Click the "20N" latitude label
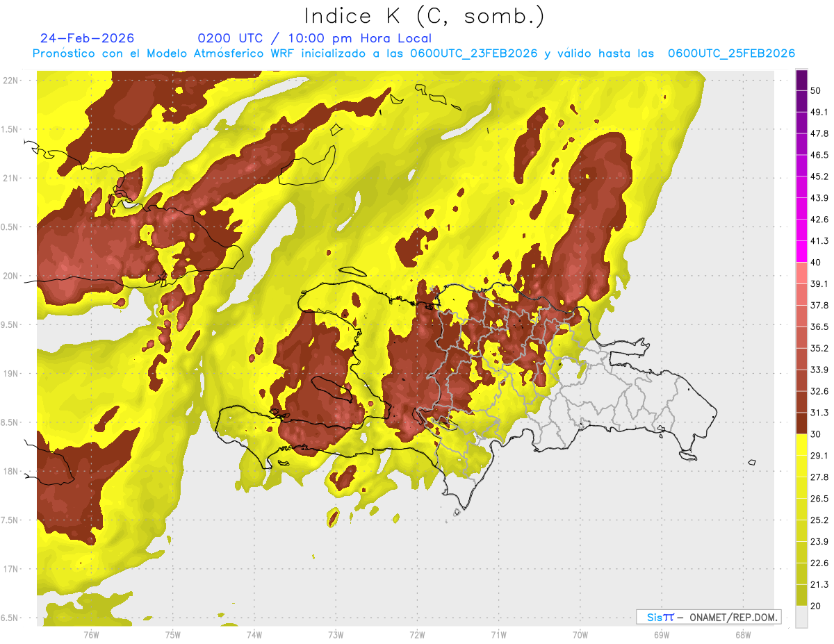The image size is (834, 644). 10,276
